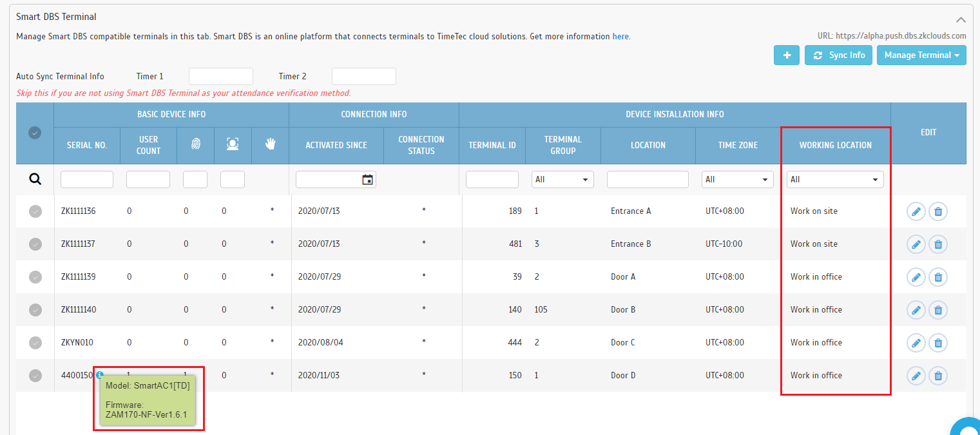This screenshot has height=435, width=980.
Task: Tick the checkbox for terminal ZKYN010
Action: 35,343
